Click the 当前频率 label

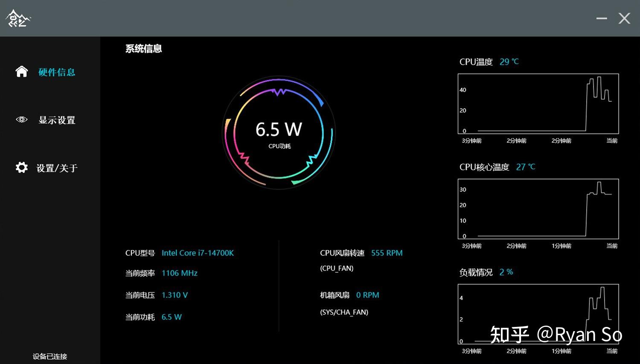pos(140,273)
